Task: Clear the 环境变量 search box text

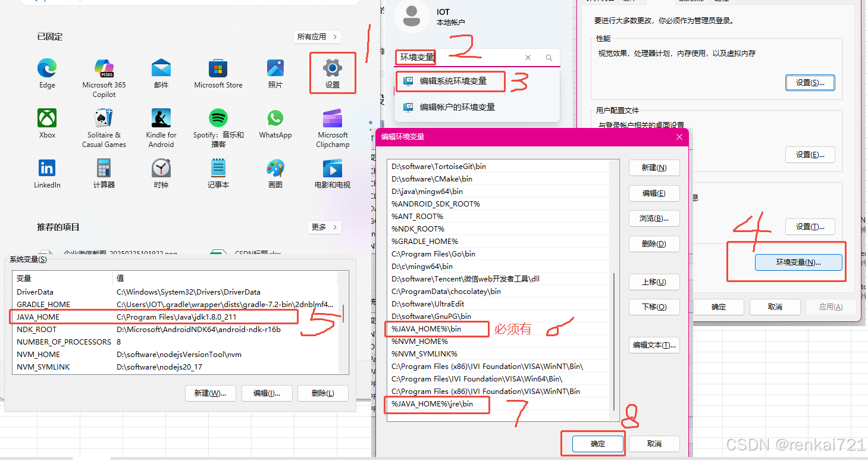Action: click(x=528, y=58)
